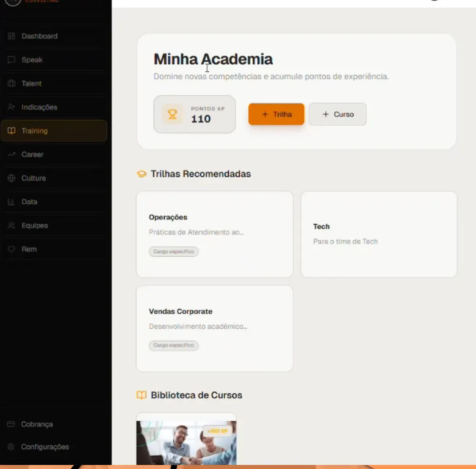Image resolution: width=476 pixels, height=469 pixels.
Task: Click the Data bar chart icon
Action: click(11, 202)
